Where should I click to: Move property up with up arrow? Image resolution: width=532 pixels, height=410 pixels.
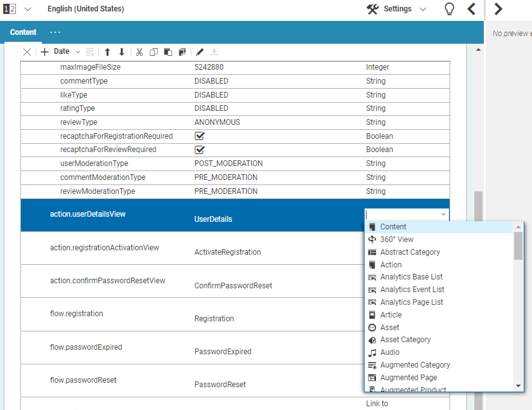tap(107, 52)
